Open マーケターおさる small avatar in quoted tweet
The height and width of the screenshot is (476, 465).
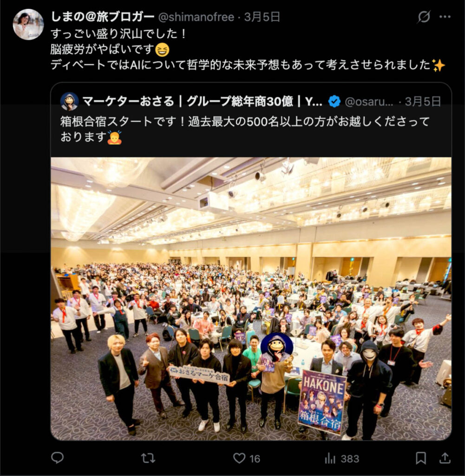coord(70,101)
